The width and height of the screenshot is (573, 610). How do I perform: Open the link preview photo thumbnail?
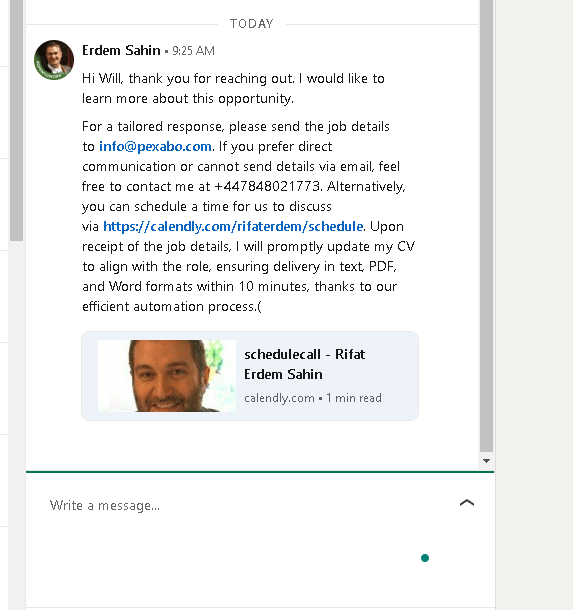[x=167, y=376]
